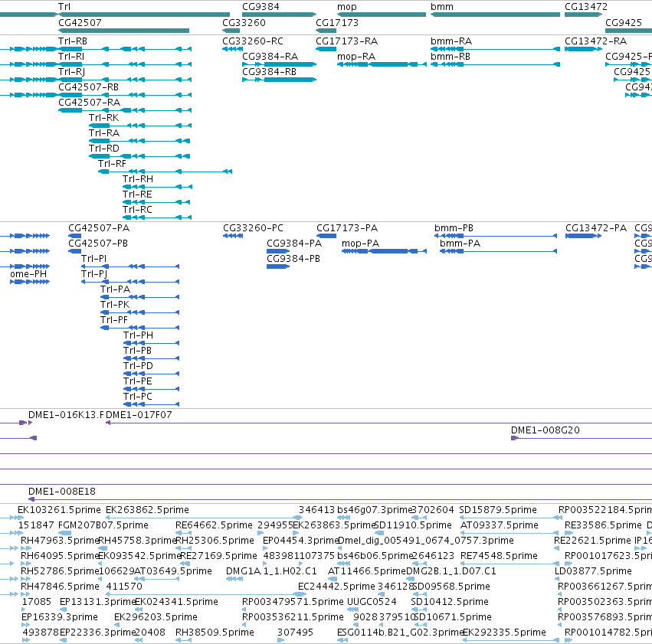Screen dimensions: 652x644
Task: Select transcript CG13472-RA
Action: click(595, 41)
